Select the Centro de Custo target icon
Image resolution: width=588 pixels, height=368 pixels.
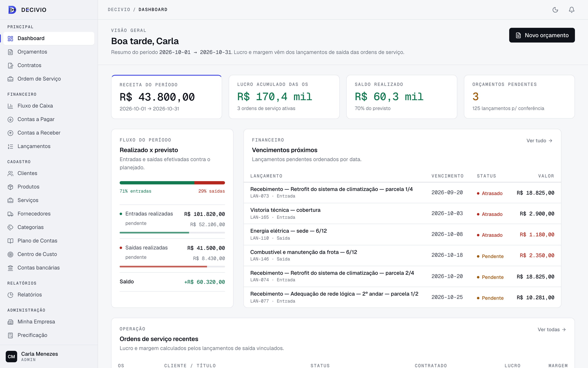click(x=10, y=254)
